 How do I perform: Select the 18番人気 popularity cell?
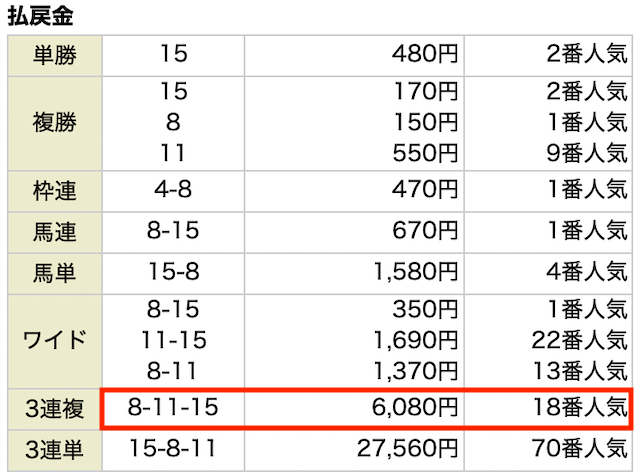pos(580,408)
